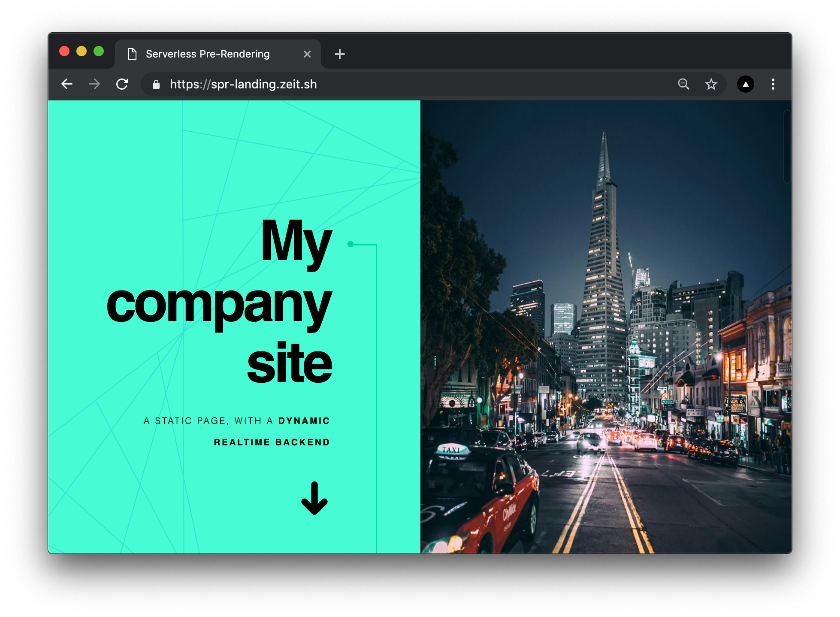Click the padlock security icon
The height and width of the screenshot is (617, 840).
155,84
